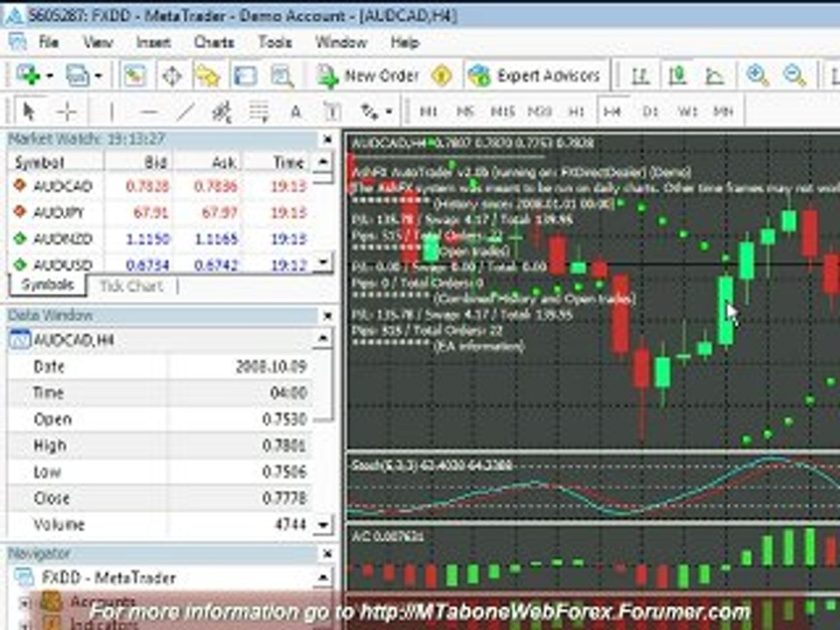The height and width of the screenshot is (630, 840).
Task: Open the View menu
Action: click(97, 42)
